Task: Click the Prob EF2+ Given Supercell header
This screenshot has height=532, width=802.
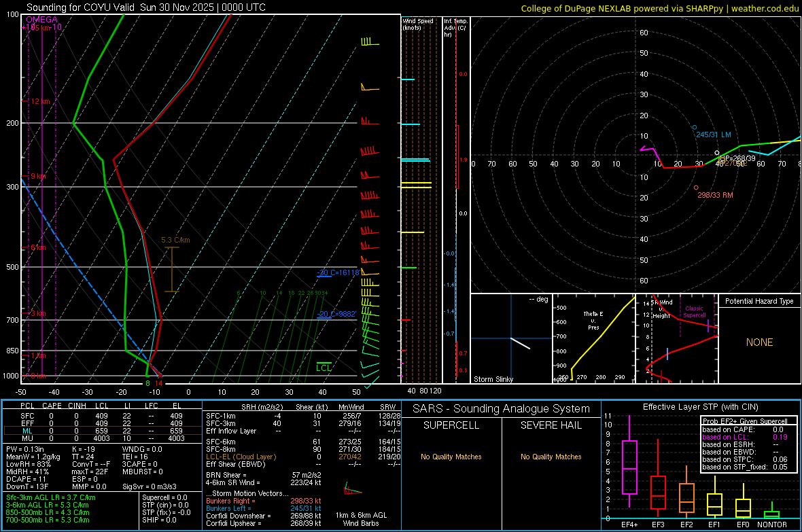Action: pyautogui.click(x=745, y=421)
